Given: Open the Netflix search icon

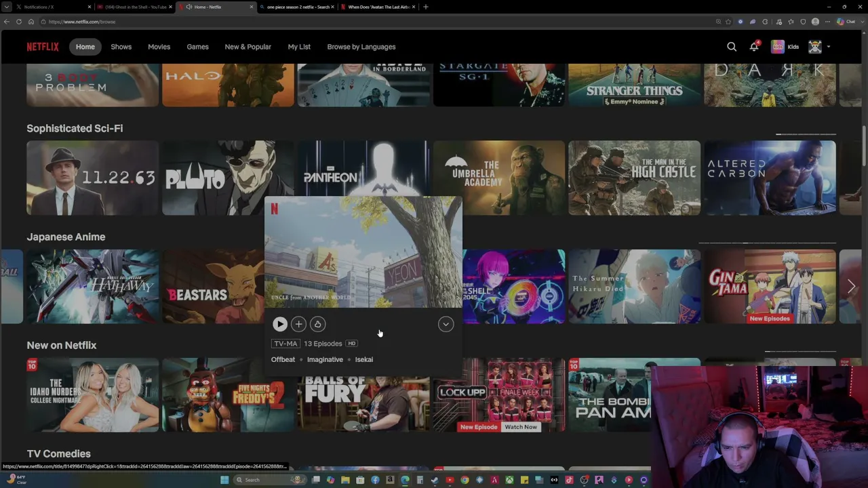Looking at the screenshot, I should [x=732, y=47].
